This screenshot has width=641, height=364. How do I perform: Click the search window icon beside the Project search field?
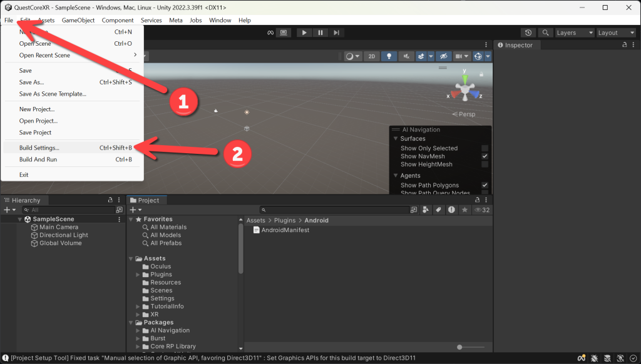[414, 210]
